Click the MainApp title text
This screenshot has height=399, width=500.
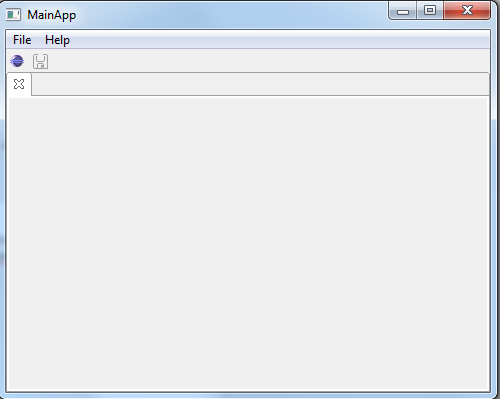pos(52,15)
